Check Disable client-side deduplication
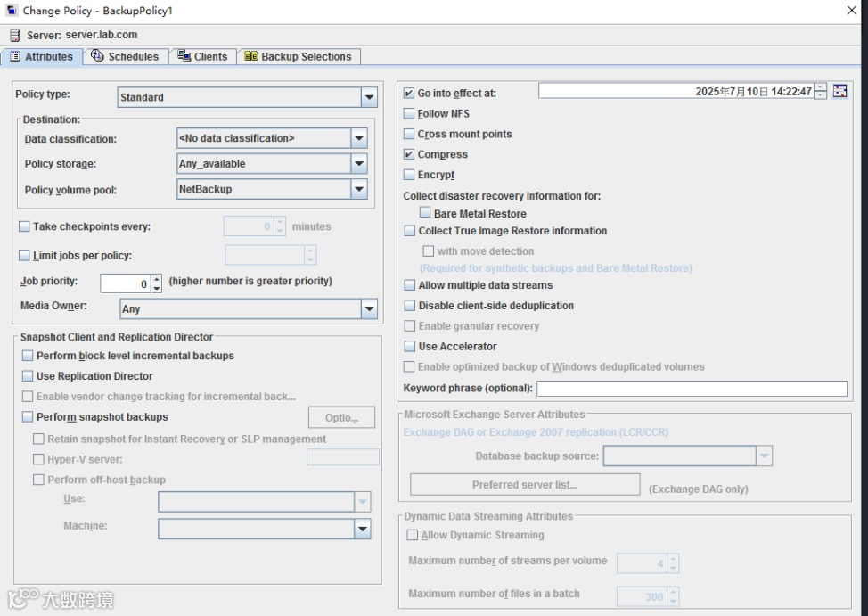This screenshot has width=868, height=616. pos(410,306)
